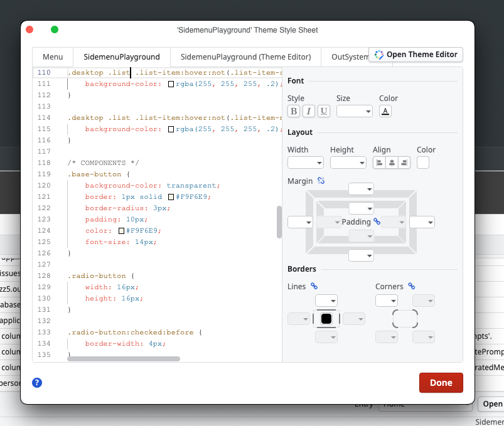Screen dimensions: 504x426
Task: Click Open Theme Editor button
Action: click(x=416, y=55)
